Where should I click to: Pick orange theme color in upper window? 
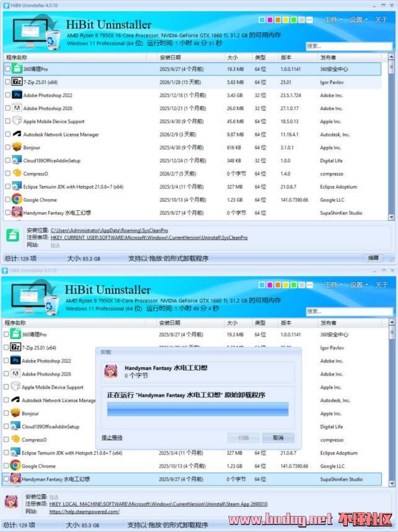pos(277,20)
